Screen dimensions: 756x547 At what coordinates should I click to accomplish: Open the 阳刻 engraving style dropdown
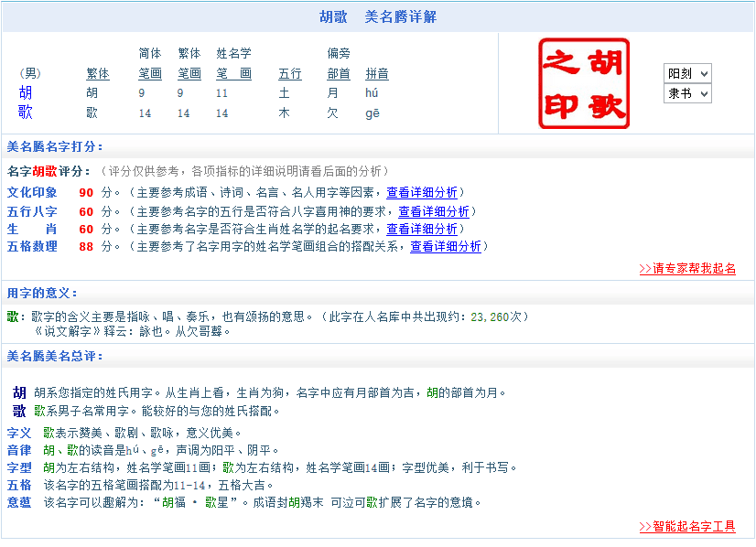tap(687, 74)
